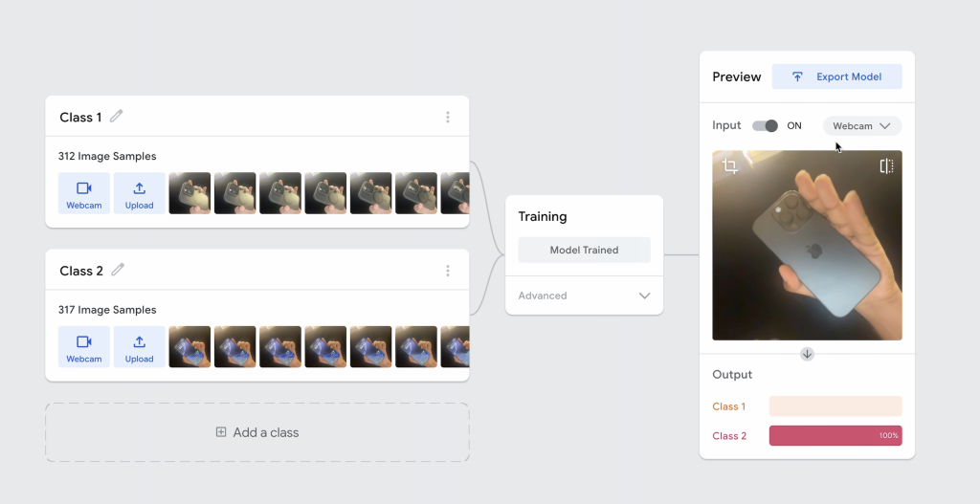Screen dimensions: 980x504
Task: Click Upload button in Class 1
Action: [139, 193]
